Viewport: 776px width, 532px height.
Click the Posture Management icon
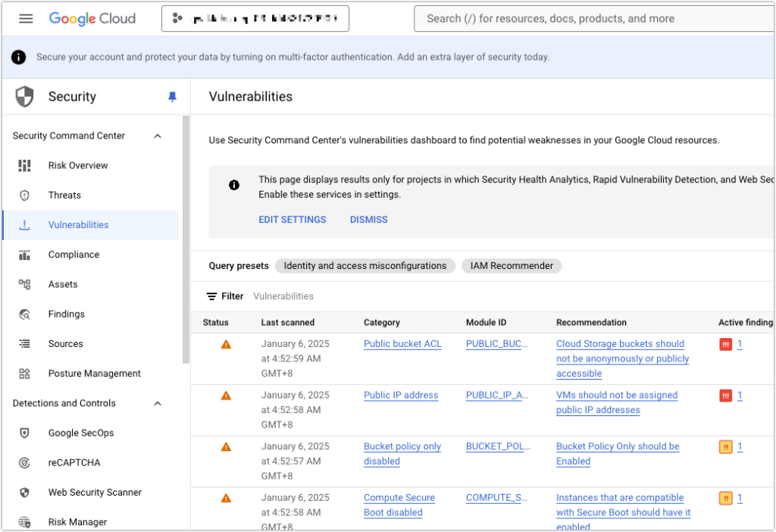24,374
